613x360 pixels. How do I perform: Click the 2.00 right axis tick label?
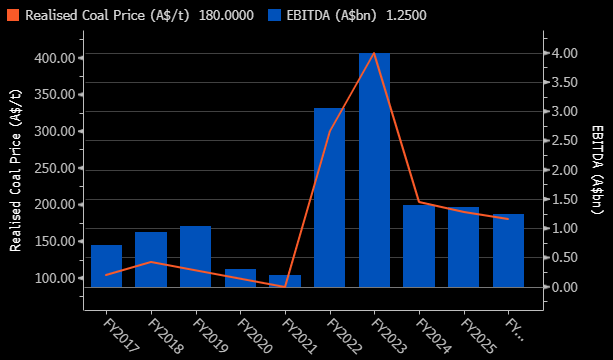564,170
